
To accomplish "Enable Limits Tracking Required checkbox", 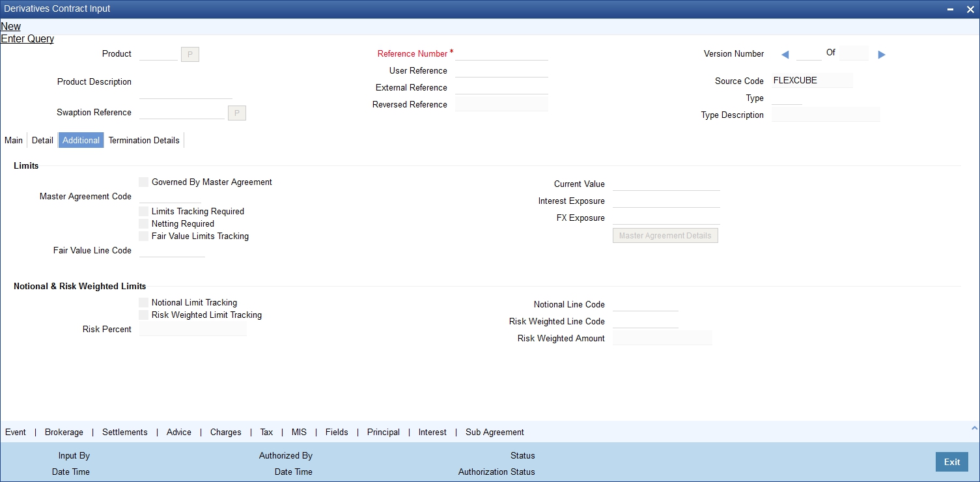I will (x=144, y=212).
